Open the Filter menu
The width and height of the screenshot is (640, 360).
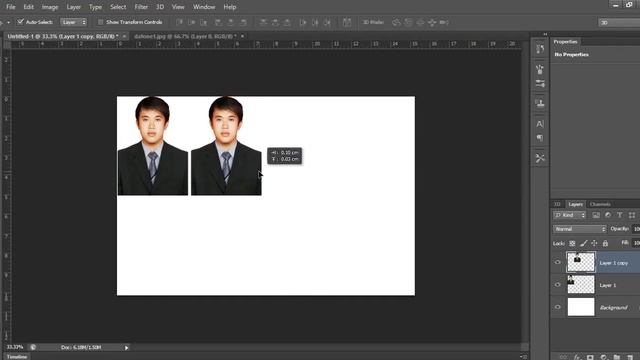tap(141, 7)
